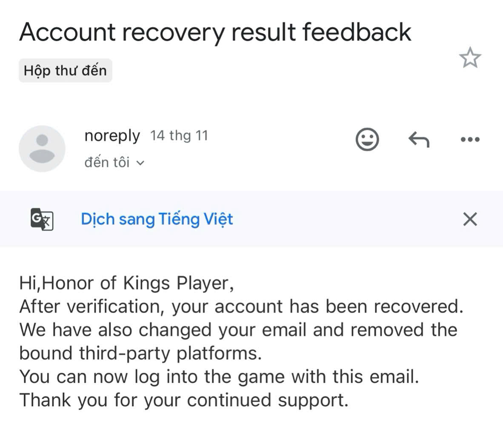Translate email via "Dịch sang Tiếng Việt"
The image size is (503, 448).
157,219
